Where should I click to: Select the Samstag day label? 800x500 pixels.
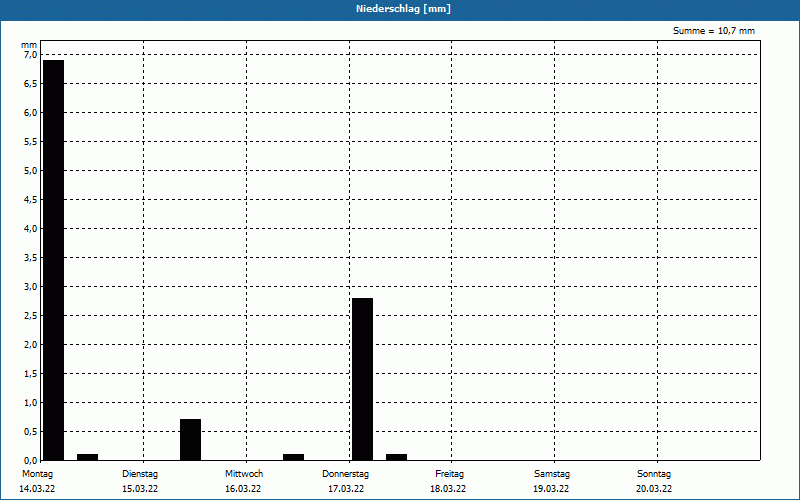click(x=552, y=474)
